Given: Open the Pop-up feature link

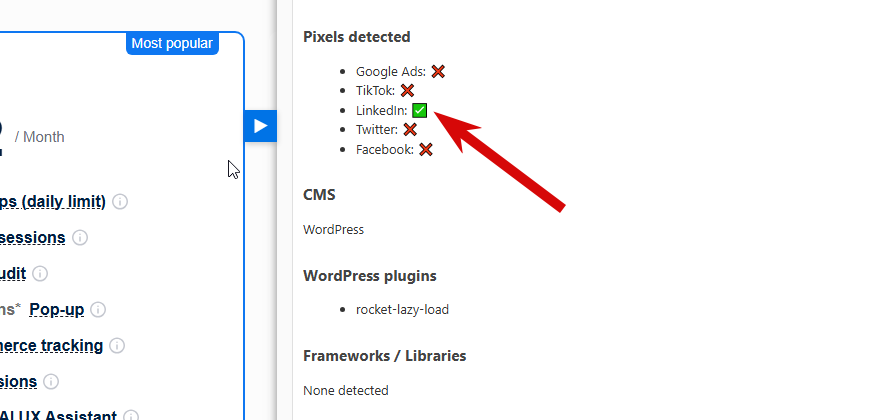Looking at the screenshot, I should point(57,310).
